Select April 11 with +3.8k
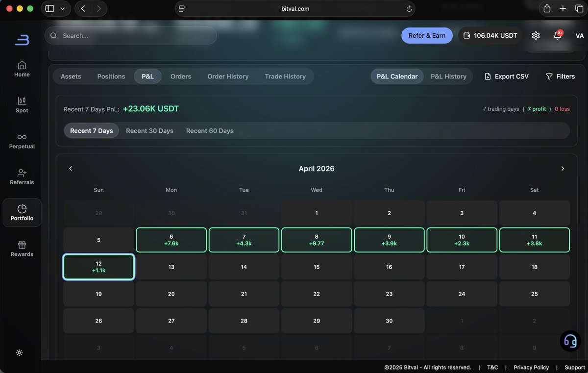 pyautogui.click(x=535, y=240)
